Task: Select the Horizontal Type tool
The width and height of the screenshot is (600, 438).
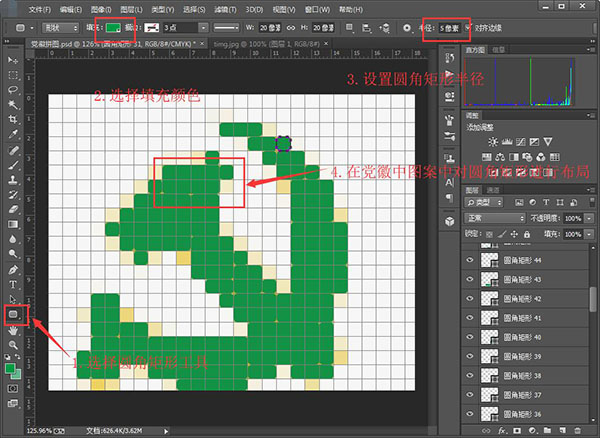Action: click(13, 285)
